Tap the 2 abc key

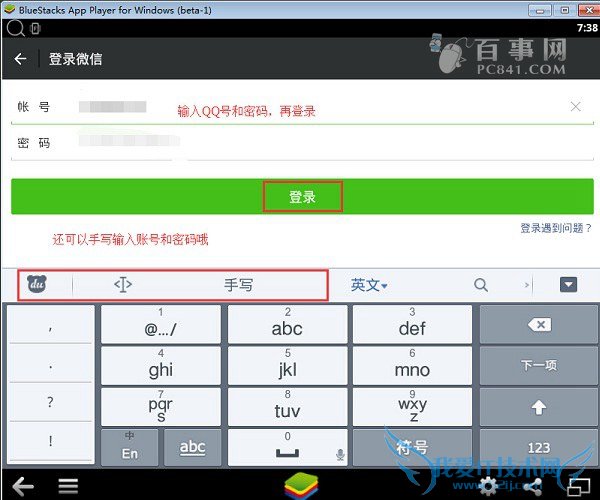coord(287,324)
